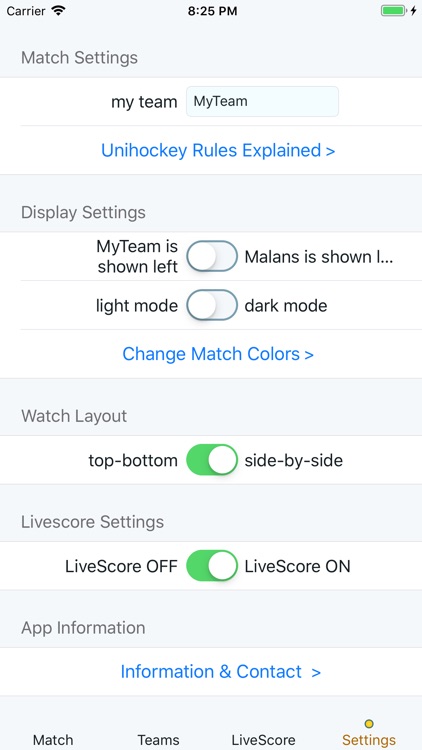The height and width of the screenshot is (750, 422).
Task: Tap the Wi-Fi icon in status bar
Action: 58,11
